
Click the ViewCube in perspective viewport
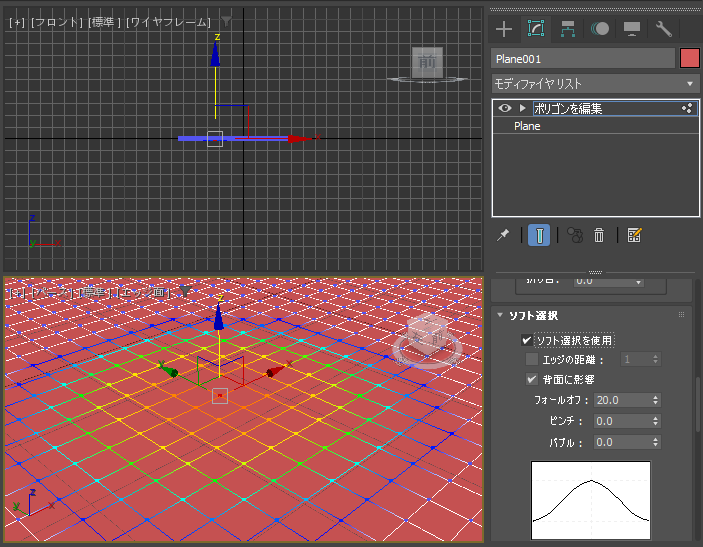point(427,336)
